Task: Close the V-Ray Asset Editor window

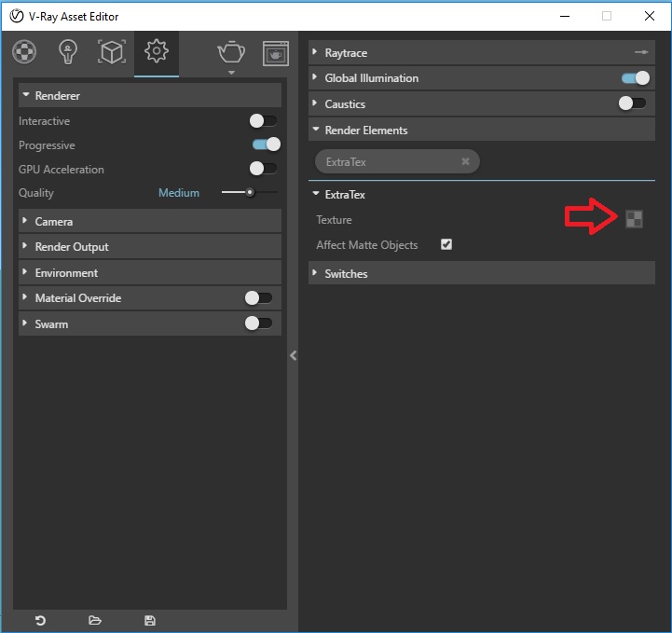Action: 650,16
